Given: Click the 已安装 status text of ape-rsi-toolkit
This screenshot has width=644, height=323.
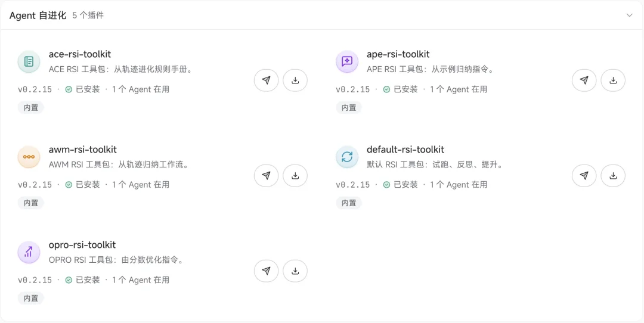Looking at the screenshot, I should (406, 89).
